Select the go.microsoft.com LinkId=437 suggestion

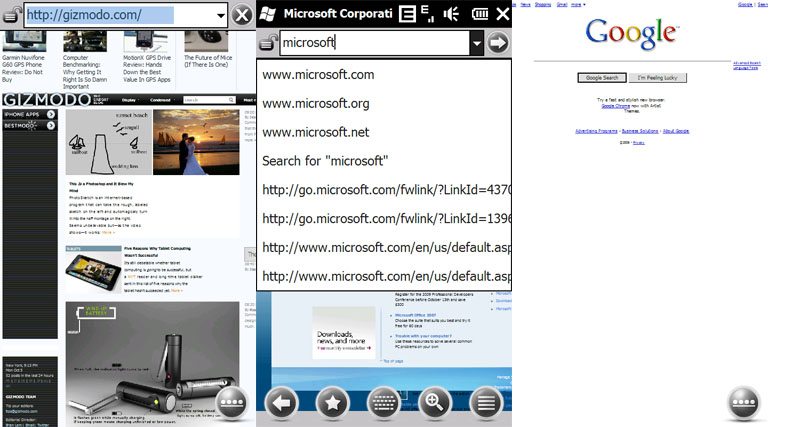(384, 190)
